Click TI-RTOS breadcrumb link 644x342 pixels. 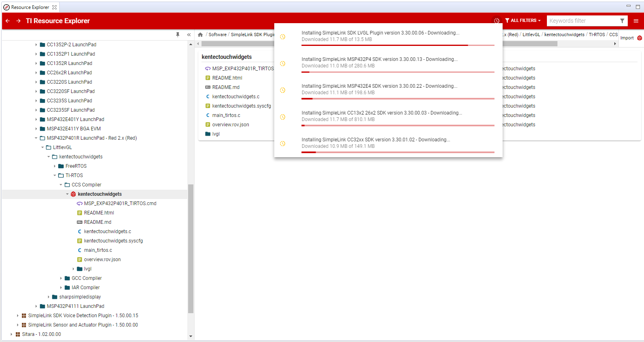(597, 35)
